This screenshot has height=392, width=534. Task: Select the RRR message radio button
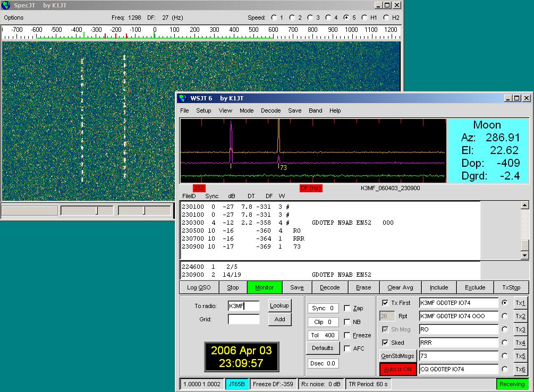pyautogui.click(x=504, y=343)
